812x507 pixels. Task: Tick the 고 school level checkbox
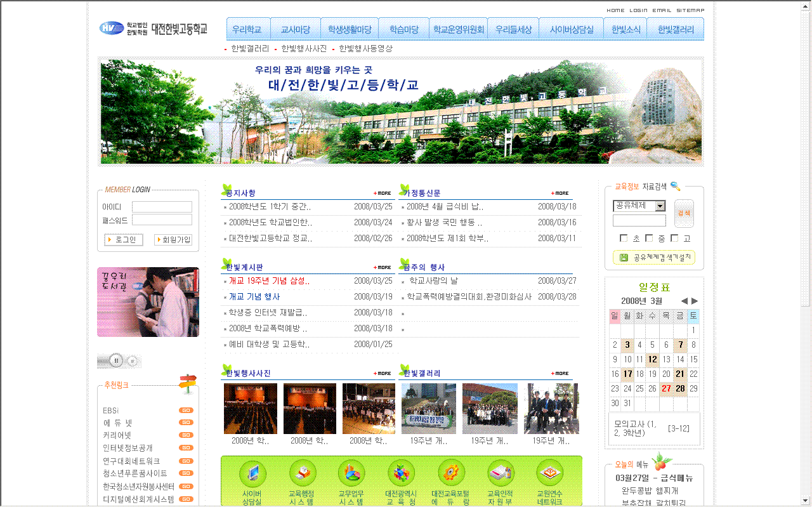674,239
